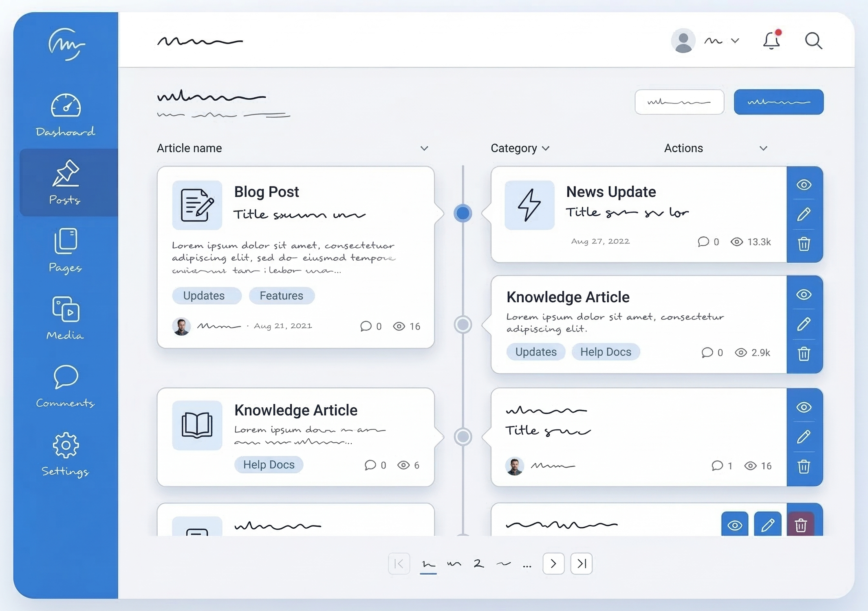The height and width of the screenshot is (611, 868).
Task: Select the filled blue timeline marker
Action: (x=463, y=213)
